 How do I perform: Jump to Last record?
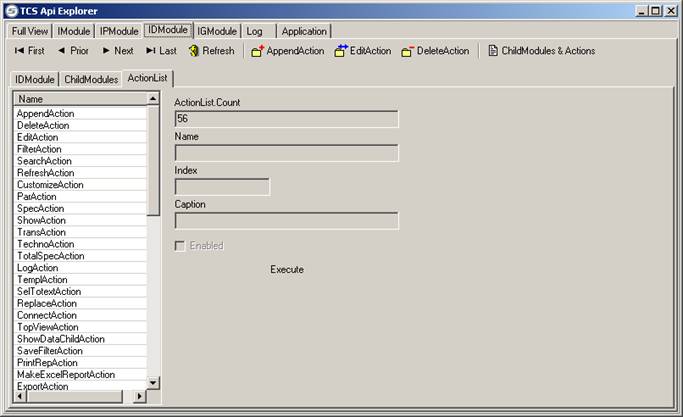click(x=161, y=51)
